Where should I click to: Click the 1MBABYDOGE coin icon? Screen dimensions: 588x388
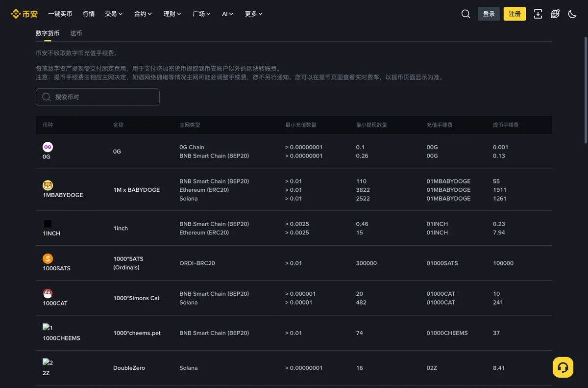tap(48, 185)
